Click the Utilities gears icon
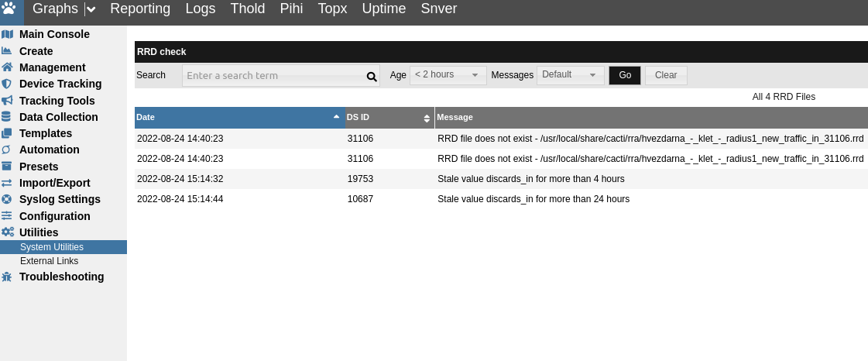Image resolution: width=868 pixels, height=361 pixels. (x=7, y=232)
